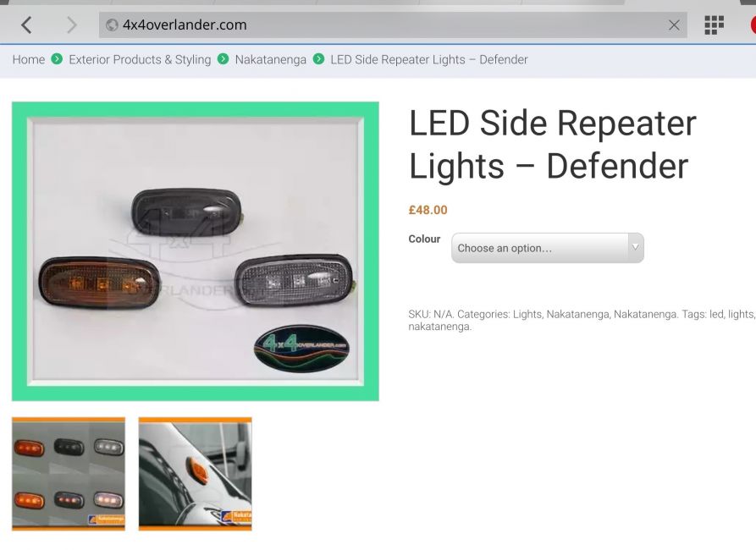This screenshot has width=756, height=550.
Task: Open Exterior Products & Styling breadcrumb
Action: pos(140,60)
